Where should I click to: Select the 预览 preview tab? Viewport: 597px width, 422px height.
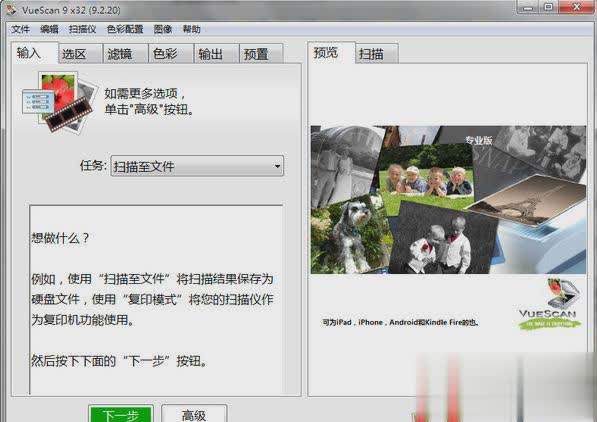[331, 53]
